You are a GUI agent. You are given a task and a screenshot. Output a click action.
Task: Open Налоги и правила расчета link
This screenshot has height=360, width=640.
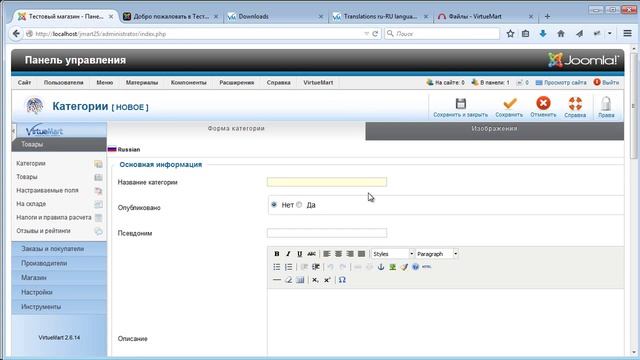tap(54, 217)
